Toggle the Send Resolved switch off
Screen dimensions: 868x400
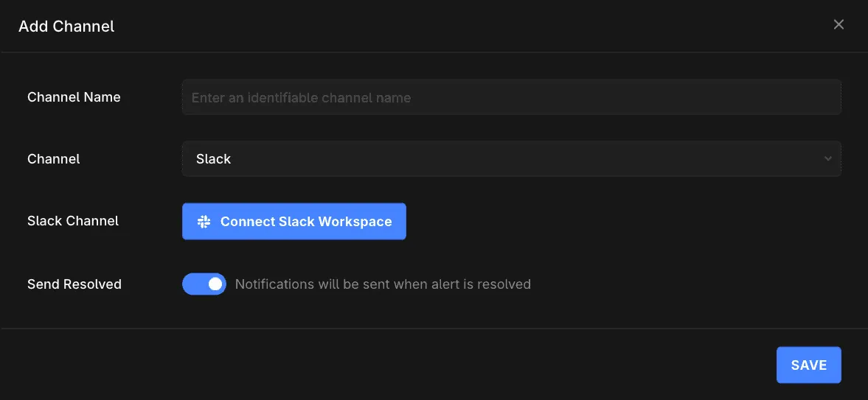click(204, 284)
